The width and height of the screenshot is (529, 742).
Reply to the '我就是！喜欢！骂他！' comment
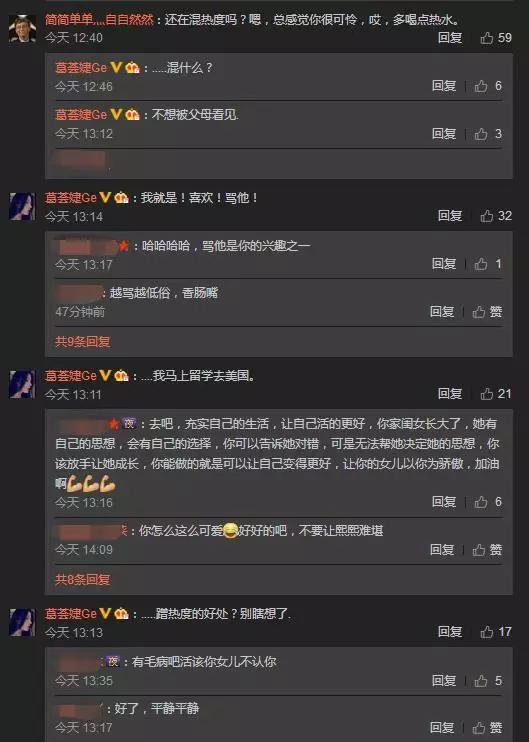(450, 216)
